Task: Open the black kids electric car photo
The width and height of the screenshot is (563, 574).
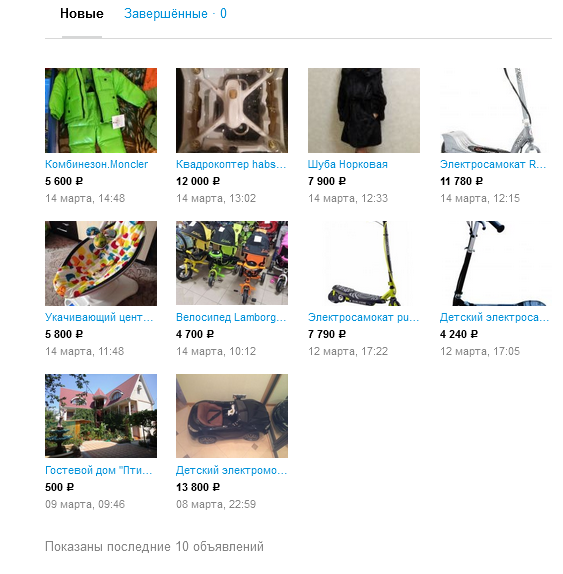Action: (232, 416)
